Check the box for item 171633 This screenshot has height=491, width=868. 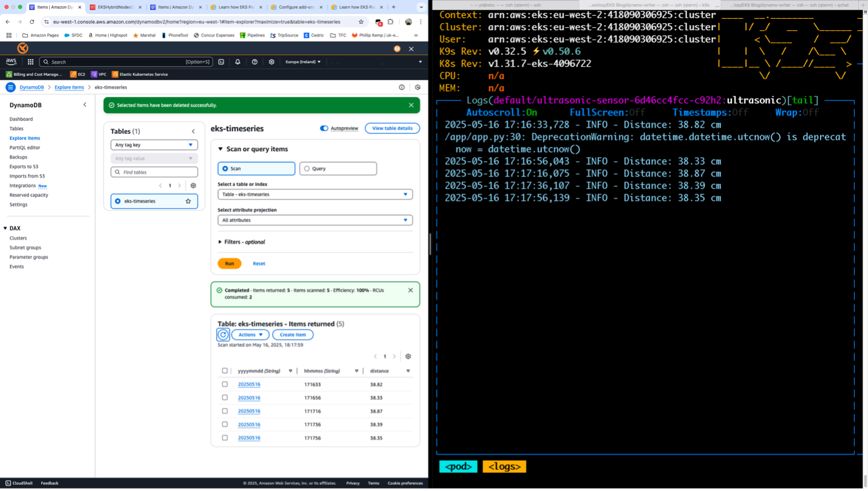pos(225,384)
